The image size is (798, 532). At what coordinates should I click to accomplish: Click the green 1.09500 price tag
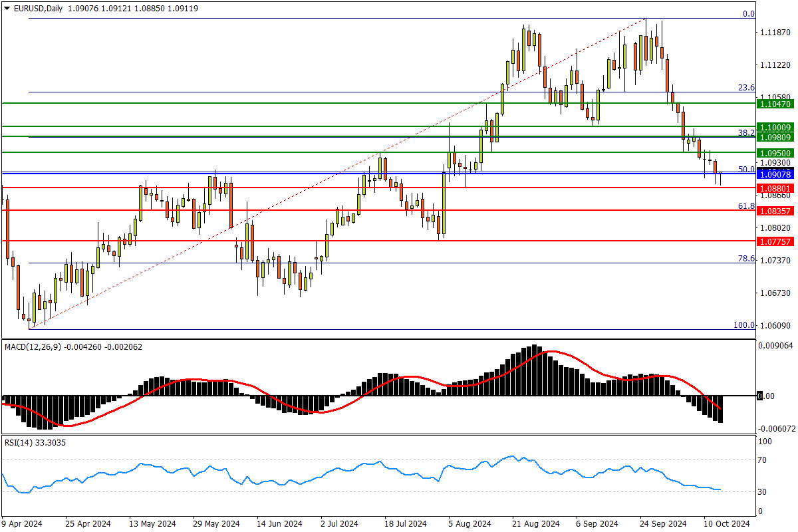(x=775, y=153)
